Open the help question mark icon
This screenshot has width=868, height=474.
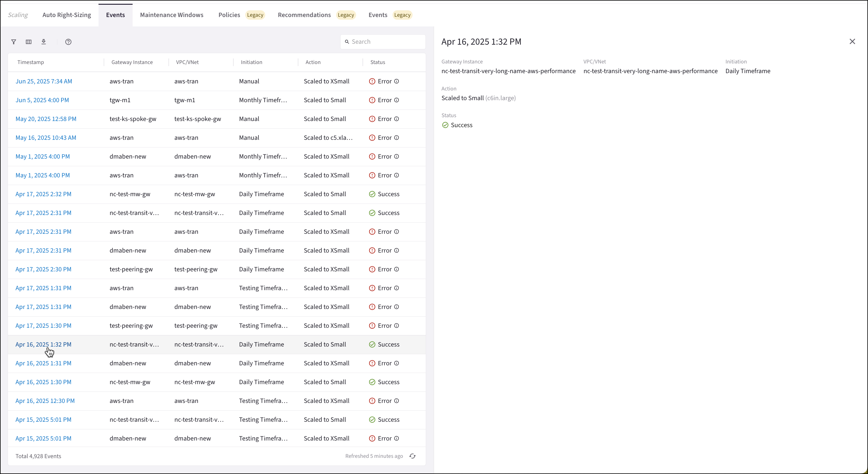(69, 42)
